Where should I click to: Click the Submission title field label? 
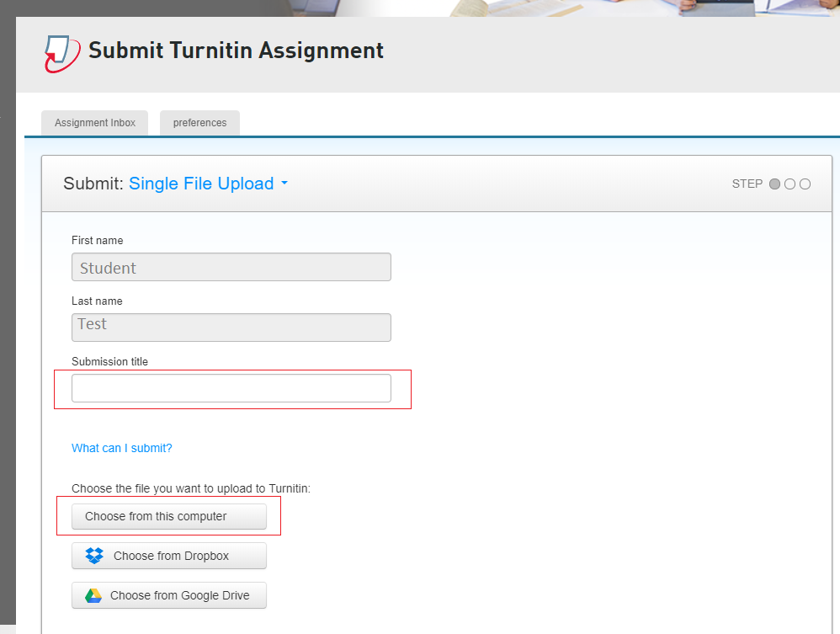tap(109, 362)
